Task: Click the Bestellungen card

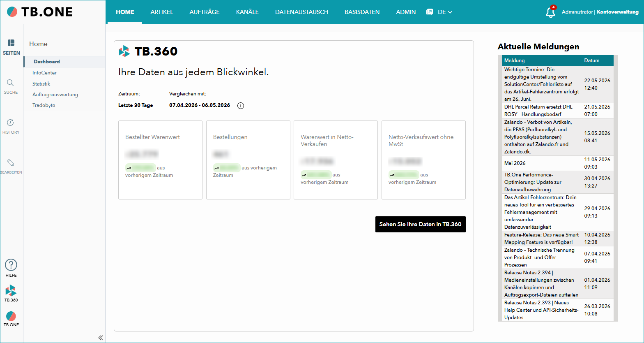Action: pyautogui.click(x=248, y=160)
